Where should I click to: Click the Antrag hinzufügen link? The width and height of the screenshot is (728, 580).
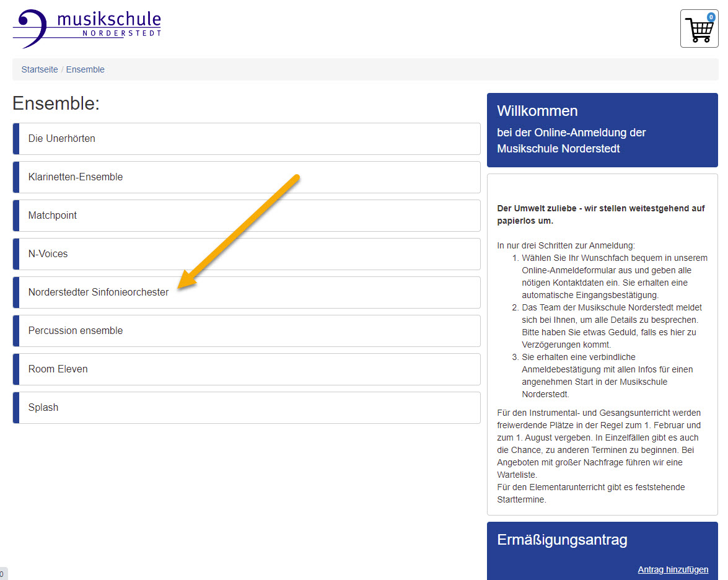tap(673, 569)
